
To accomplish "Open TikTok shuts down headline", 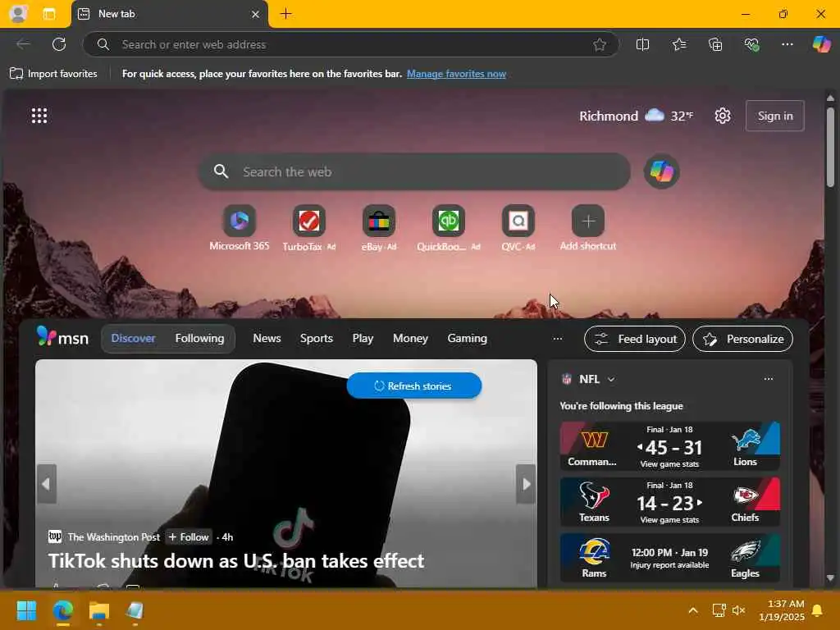I will 236,561.
